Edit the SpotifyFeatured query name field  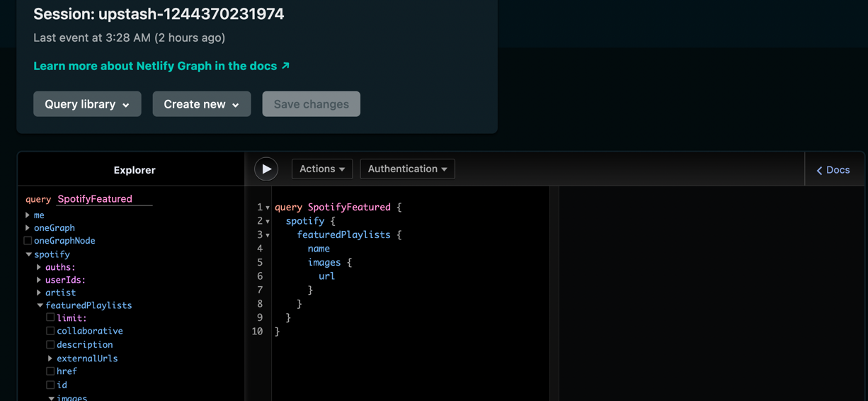point(104,199)
